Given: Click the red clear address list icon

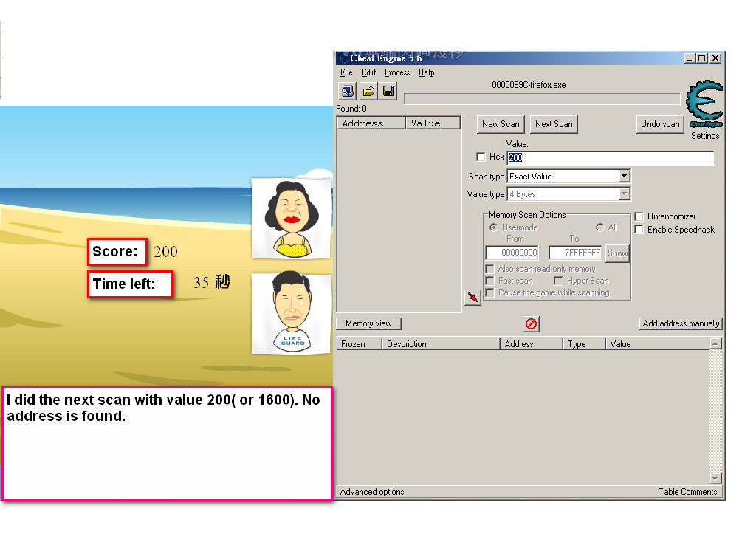Looking at the screenshot, I should click(531, 323).
